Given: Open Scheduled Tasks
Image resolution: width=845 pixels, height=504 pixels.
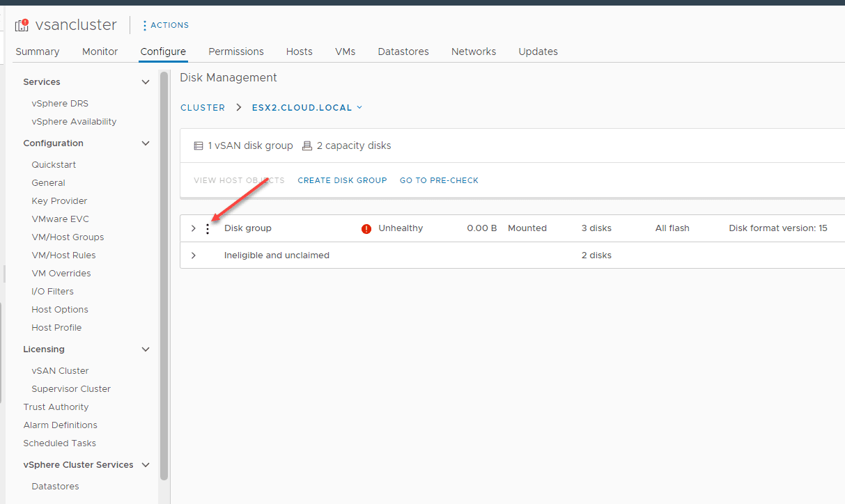Looking at the screenshot, I should [59, 443].
